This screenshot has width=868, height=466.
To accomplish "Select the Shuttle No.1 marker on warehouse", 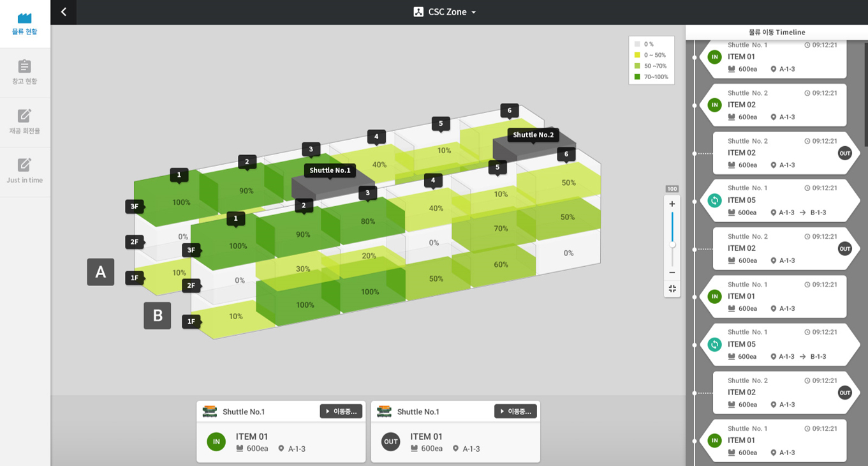I will pyautogui.click(x=330, y=170).
